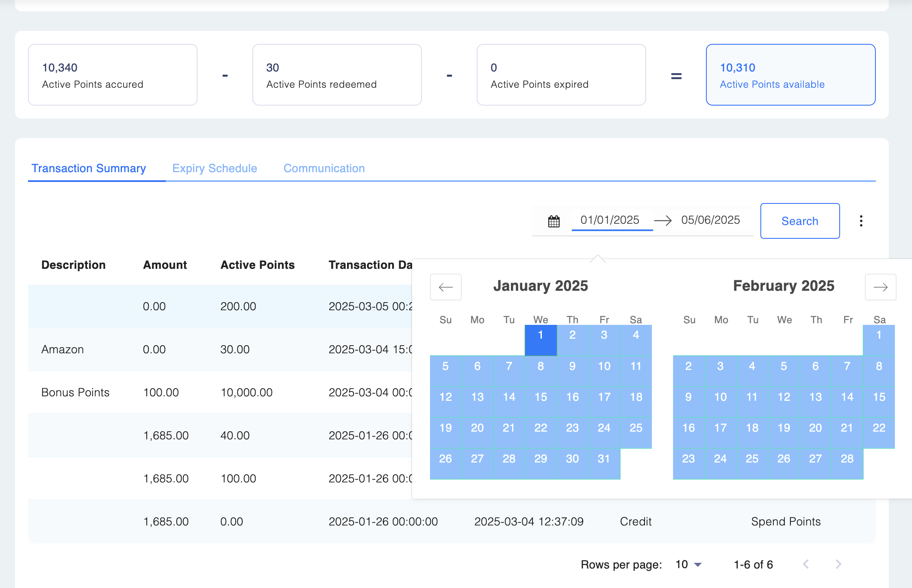Open Transaction Summary tab

pyautogui.click(x=89, y=168)
